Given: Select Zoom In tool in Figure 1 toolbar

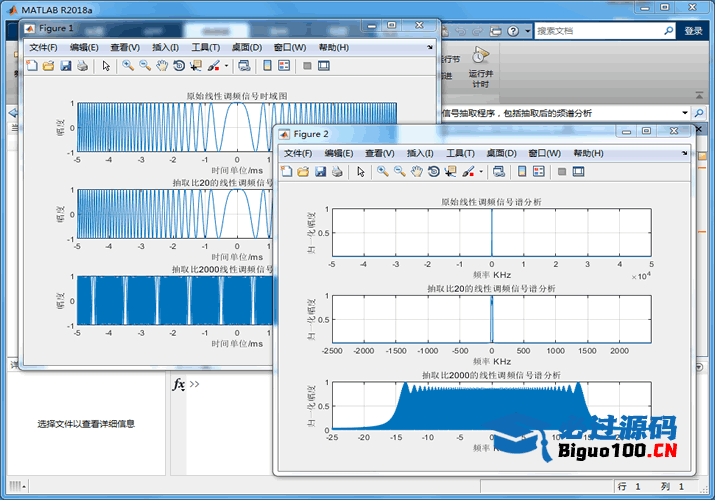Looking at the screenshot, I should (x=128, y=66).
